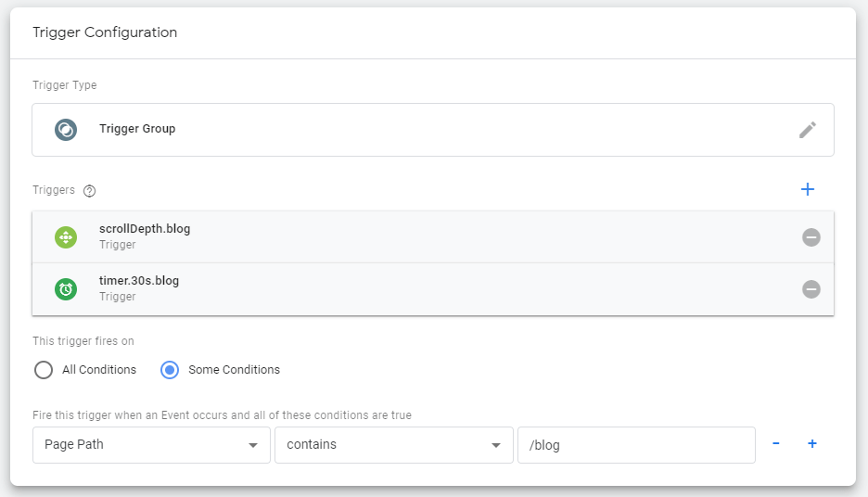
Task: Open Triggers help question mark icon
Action: pyautogui.click(x=89, y=191)
